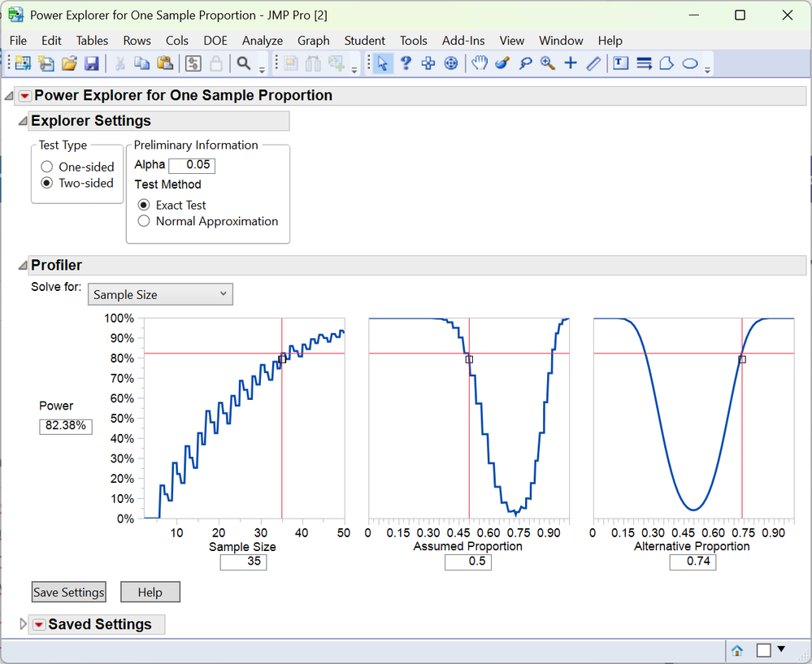Select Normal Approximation test method
The image size is (812, 664).
coord(144,221)
